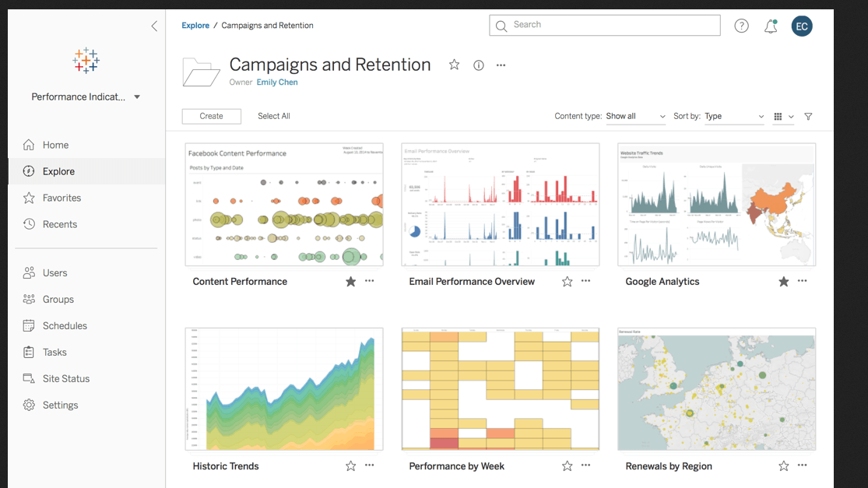Open the help question mark icon

pyautogui.click(x=741, y=26)
